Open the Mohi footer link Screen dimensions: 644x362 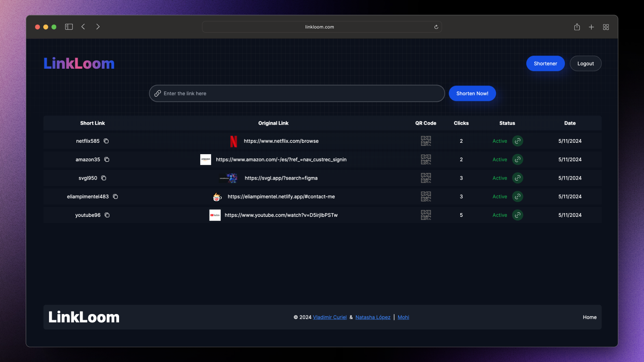403,317
